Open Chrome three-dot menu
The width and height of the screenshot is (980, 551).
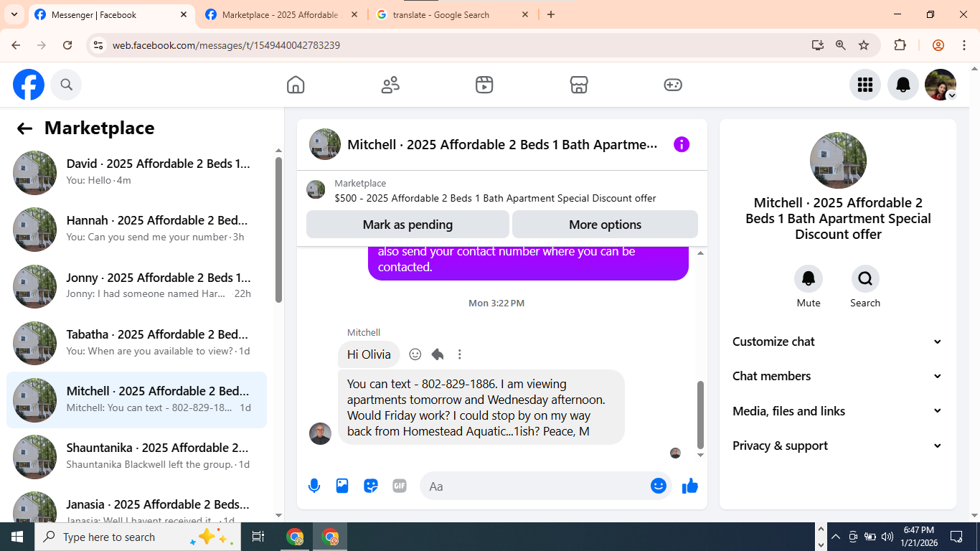tap(963, 45)
